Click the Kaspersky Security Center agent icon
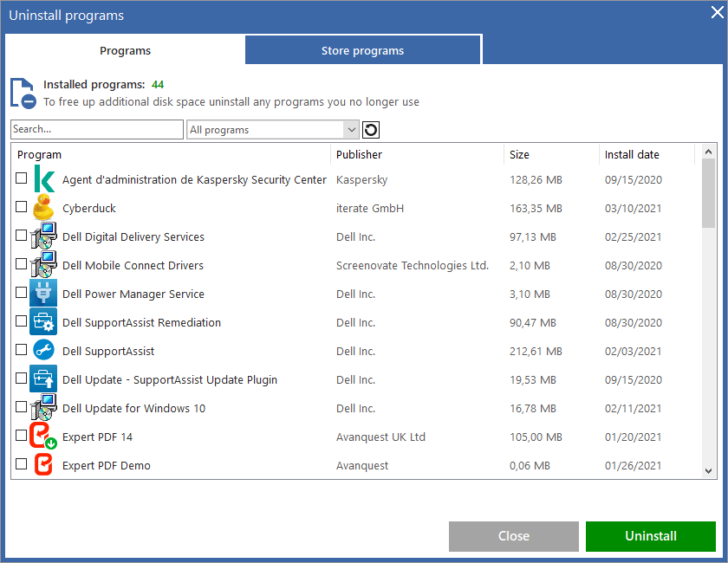 (43, 179)
